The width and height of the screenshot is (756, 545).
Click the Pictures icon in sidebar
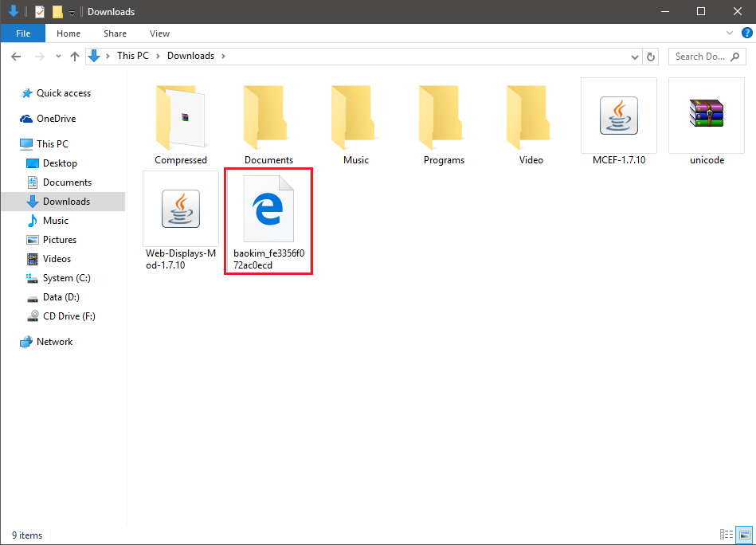click(x=33, y=240)
